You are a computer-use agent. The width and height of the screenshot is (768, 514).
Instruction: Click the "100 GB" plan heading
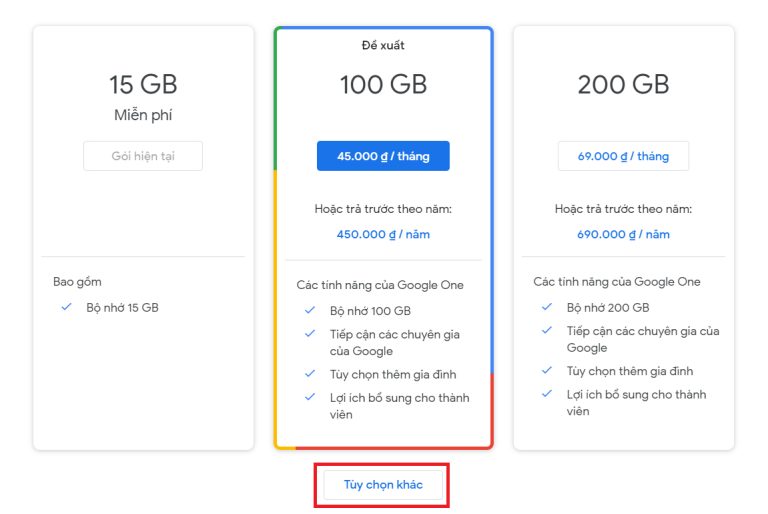coord(383,85)
